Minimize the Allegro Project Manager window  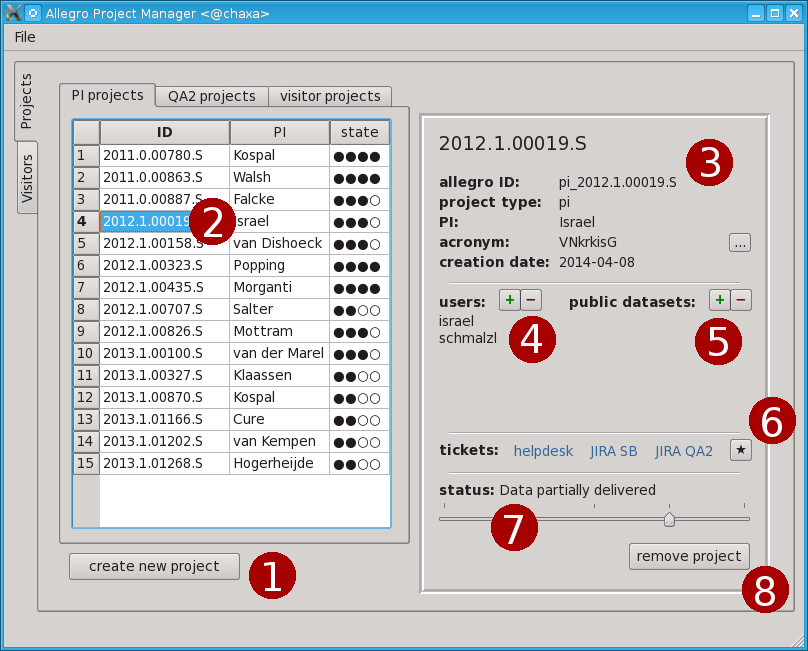click(x=756, y=13)
